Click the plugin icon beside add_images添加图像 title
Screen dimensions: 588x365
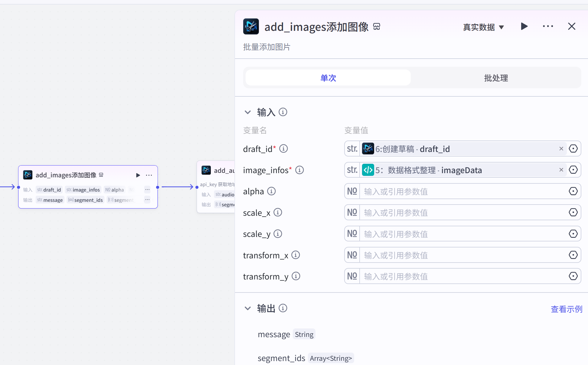[377, 27]
